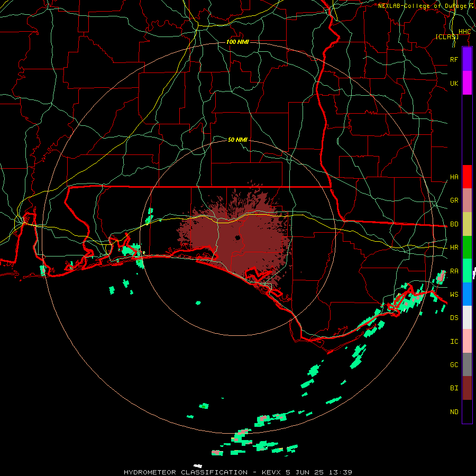
Task: Select the light pink IC legend swatch
Action: click(x=467, y=341)
